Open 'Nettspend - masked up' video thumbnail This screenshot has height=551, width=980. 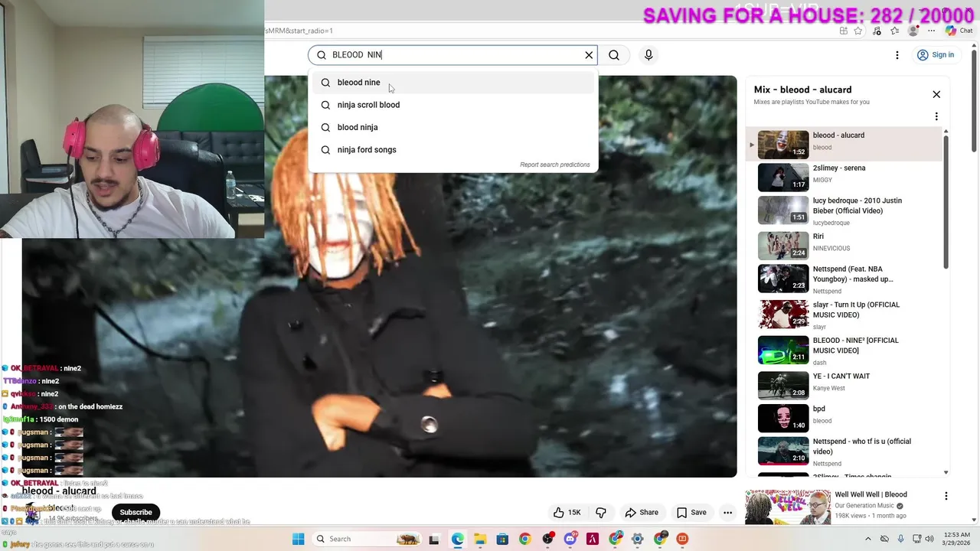pos(783,279)
